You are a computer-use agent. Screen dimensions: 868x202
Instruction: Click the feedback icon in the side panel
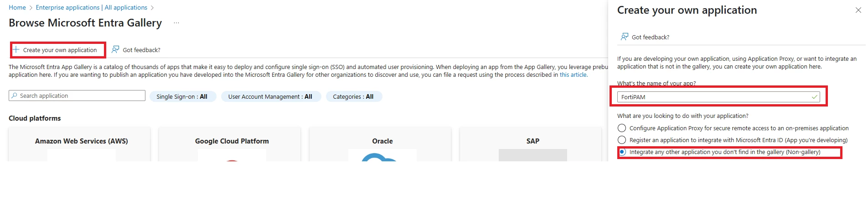click(625, 37)
